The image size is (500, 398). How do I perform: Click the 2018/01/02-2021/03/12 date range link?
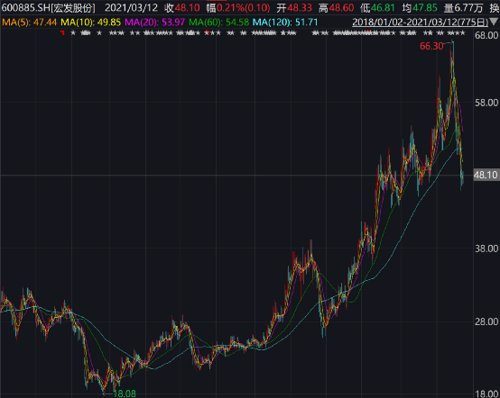tap(420, 22)
